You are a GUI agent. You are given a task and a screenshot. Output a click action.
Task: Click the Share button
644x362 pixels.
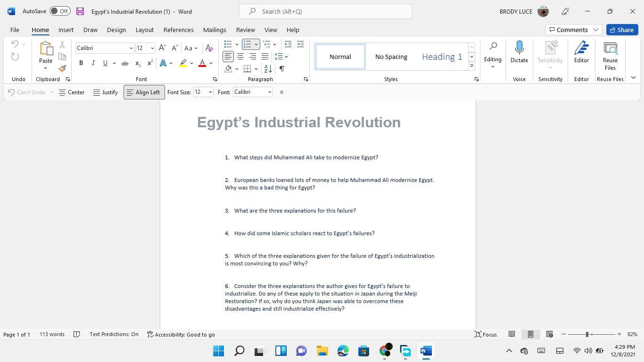[621, 30]
